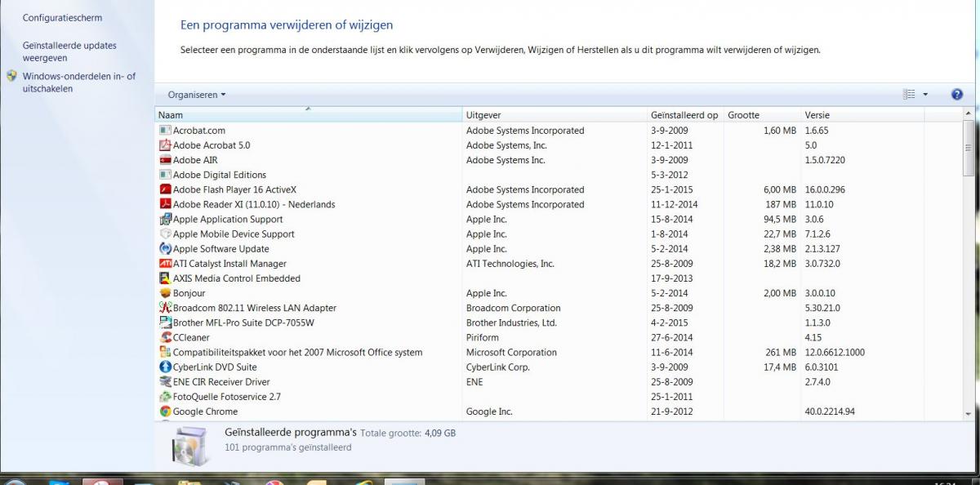Screen dimensions: 980x485
Task: Click the version value "3.0.732.0"
Action: [x=822, y=264]
